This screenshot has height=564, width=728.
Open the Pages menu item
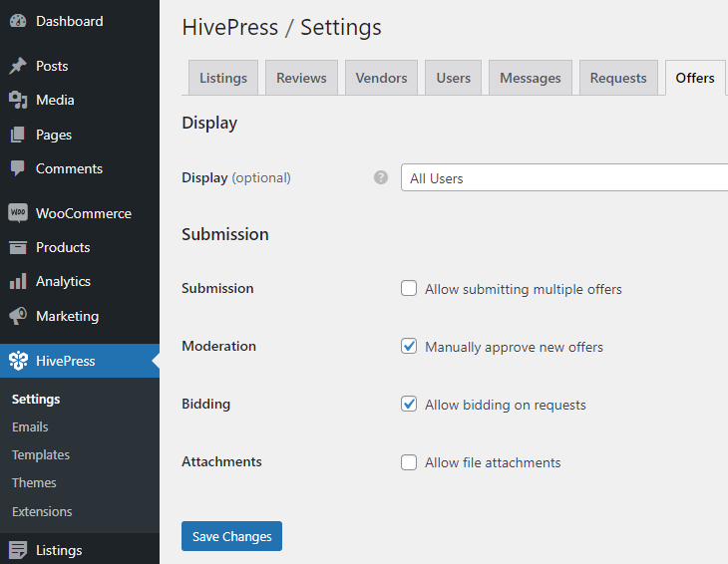[x=80, y=135]
